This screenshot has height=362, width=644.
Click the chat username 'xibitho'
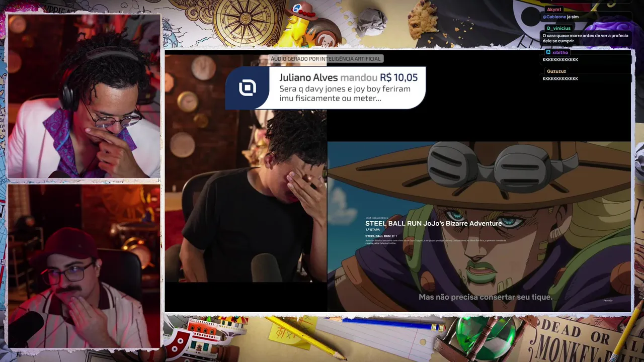pos(560,52)
